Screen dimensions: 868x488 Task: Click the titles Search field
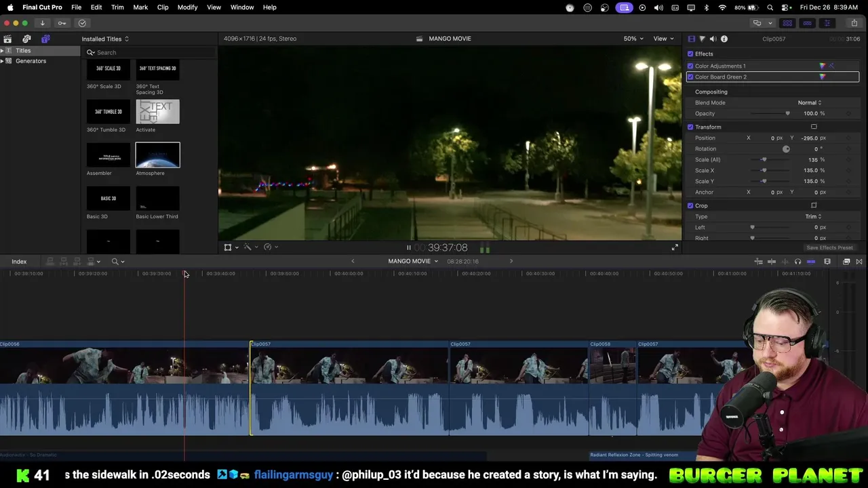(x=149, y=52)
